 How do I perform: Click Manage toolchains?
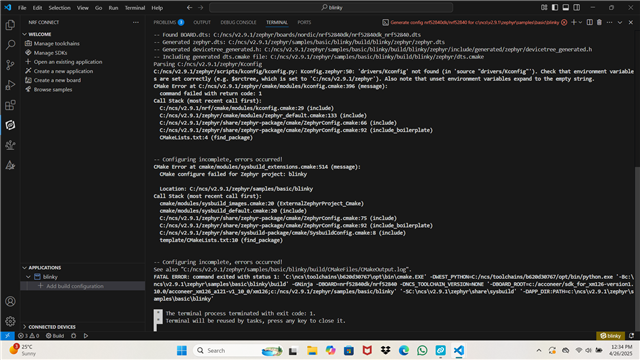click(56, 43)
